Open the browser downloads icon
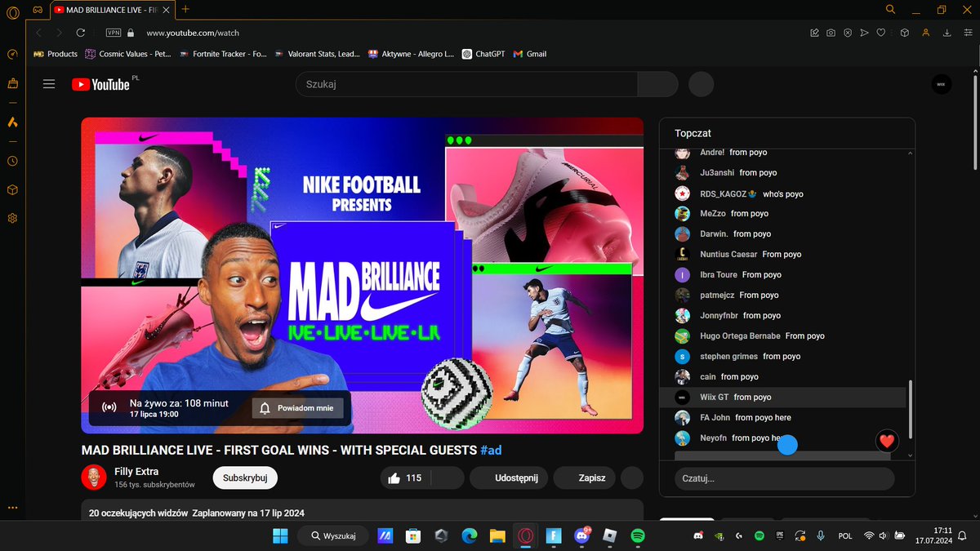The width and height of the screenshot is (980, 551). (x=947, y=33)
